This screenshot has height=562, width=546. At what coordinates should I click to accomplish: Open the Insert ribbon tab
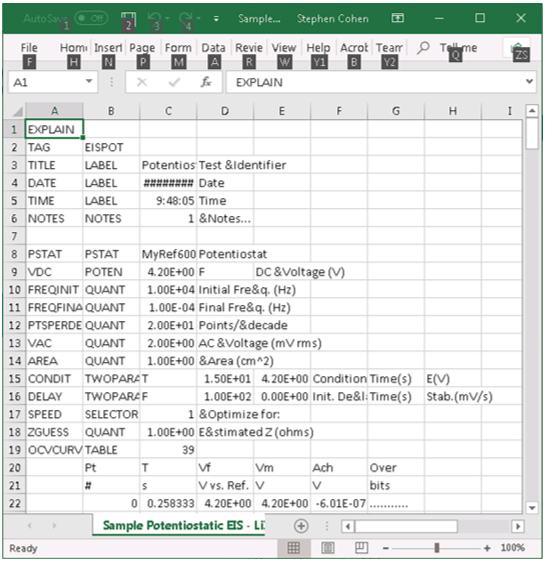tap(108, 48)
